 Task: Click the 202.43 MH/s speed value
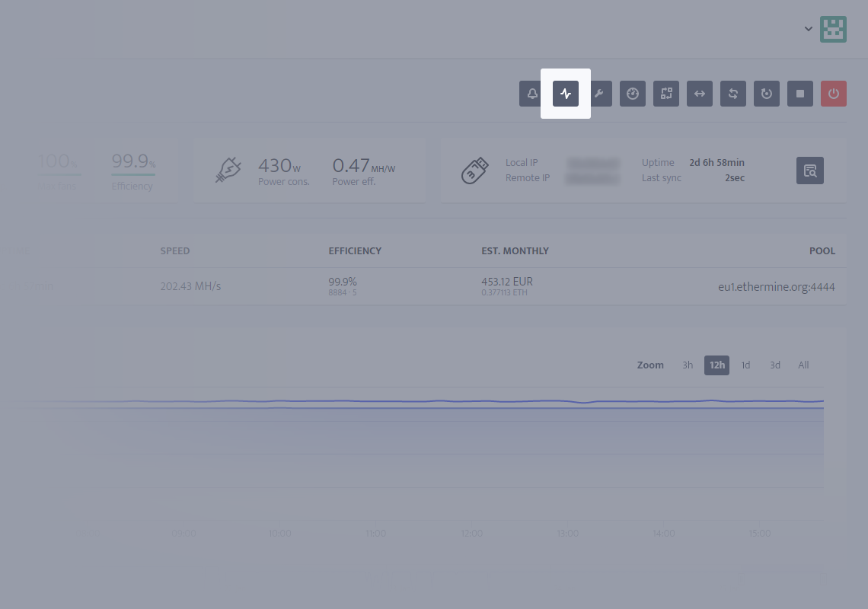point(190,286)
